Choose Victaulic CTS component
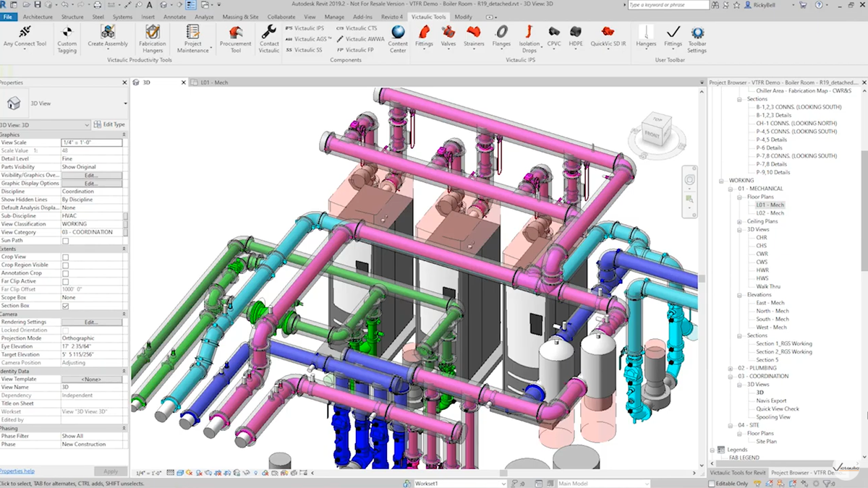The width and height of the screenshot is (868, 488). pos(357,28)
